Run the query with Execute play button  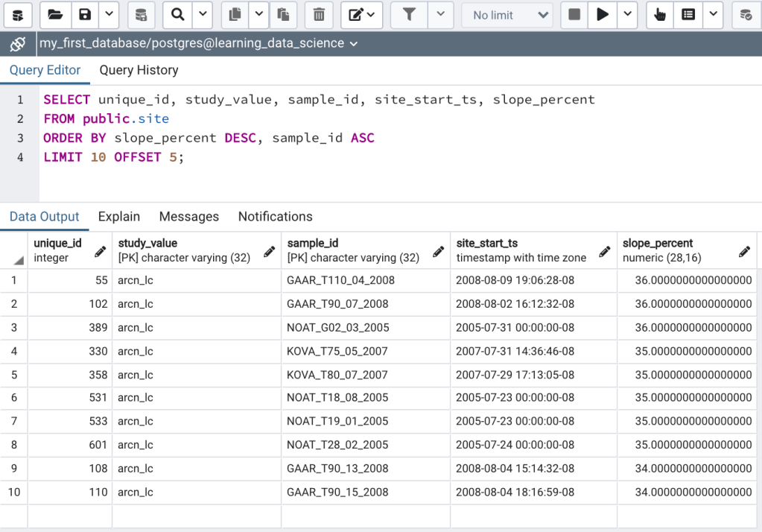tap(602, 15)
